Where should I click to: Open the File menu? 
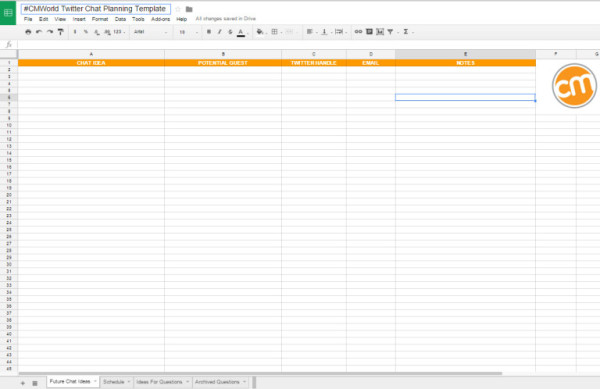click(x=28, y=19)
